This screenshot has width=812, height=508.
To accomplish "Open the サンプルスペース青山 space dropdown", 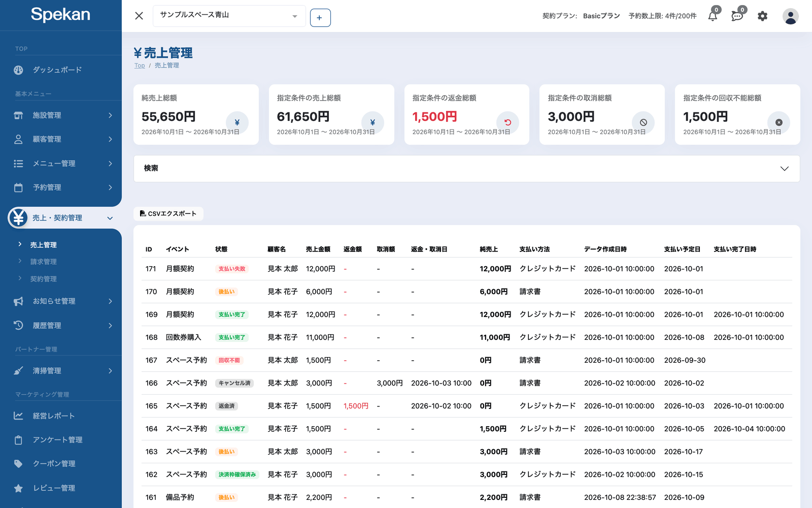I will click(229, 16).
